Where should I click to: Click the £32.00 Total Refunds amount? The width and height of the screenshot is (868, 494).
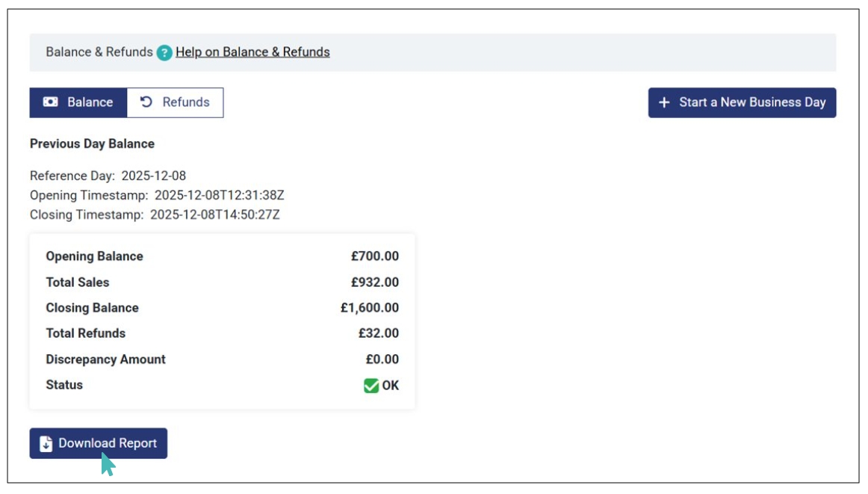click(x=378, y=333)
